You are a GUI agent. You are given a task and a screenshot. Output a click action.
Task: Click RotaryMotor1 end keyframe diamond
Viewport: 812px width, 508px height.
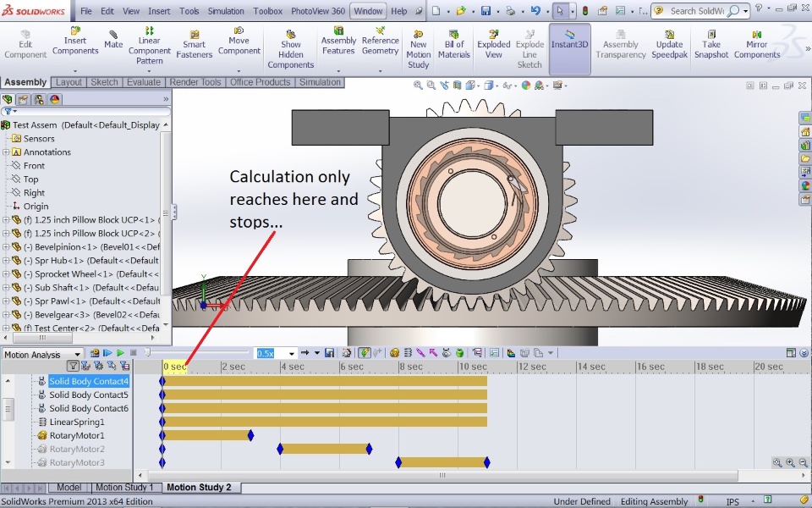tap(250, 435)
